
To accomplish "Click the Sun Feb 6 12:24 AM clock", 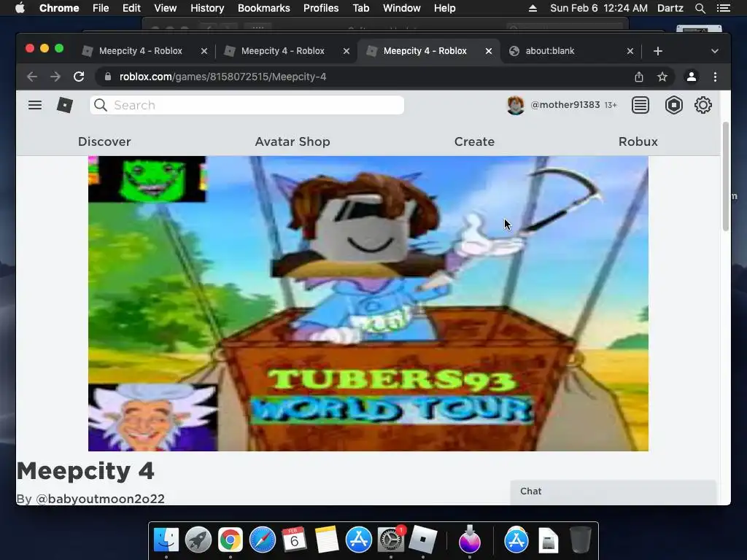I will click(599, 8).
